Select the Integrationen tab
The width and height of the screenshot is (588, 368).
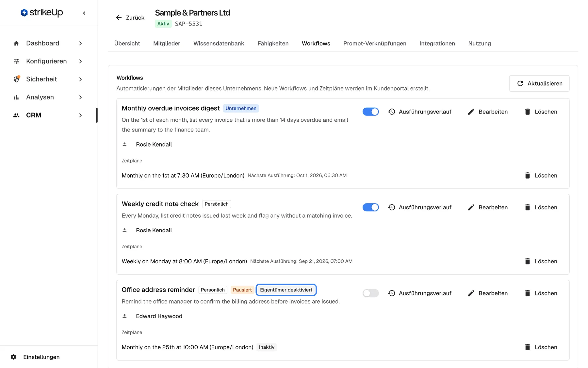click(437, 44)
